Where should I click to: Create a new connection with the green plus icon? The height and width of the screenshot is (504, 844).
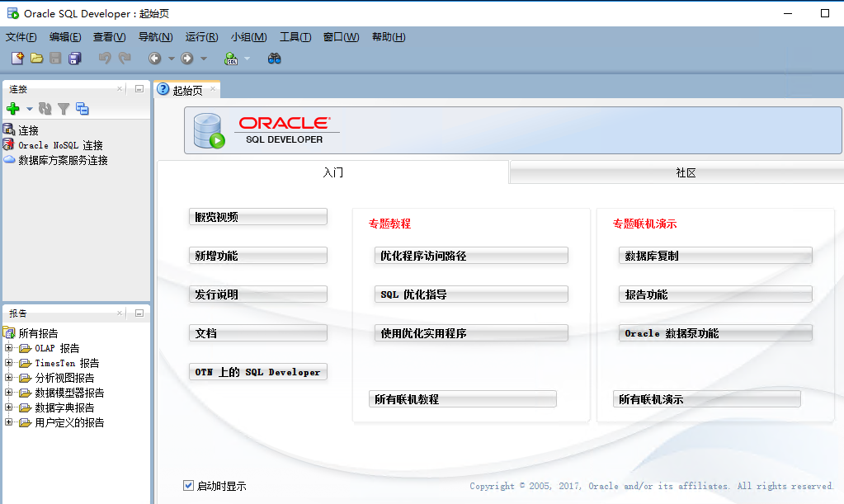click(x=13, y=108)
